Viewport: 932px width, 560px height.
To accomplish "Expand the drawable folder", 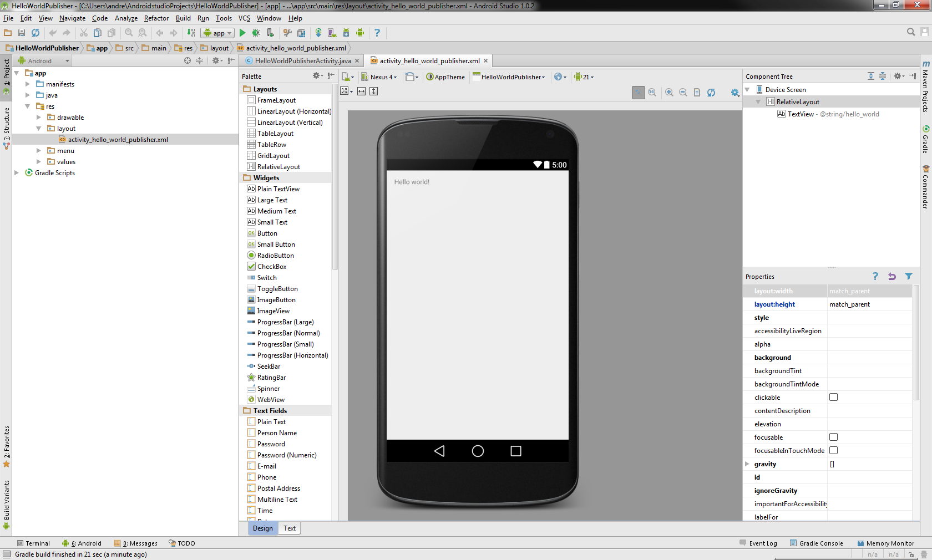I will coord(39,118).
